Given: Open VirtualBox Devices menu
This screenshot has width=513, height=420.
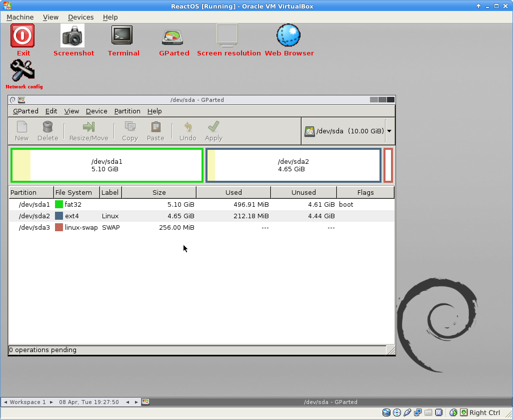Looking at the screenshot, I should tap(80, 17).
